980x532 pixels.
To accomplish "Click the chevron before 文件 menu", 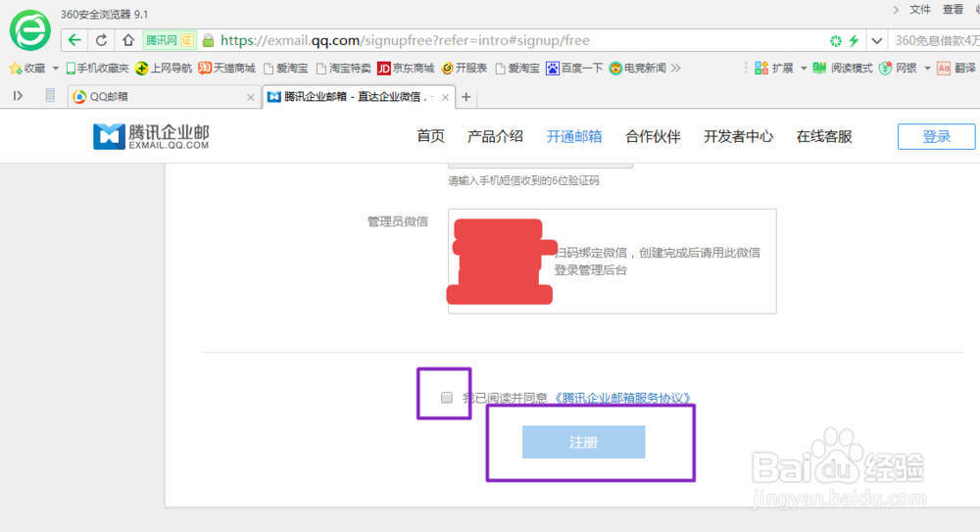I will click(x=896, y=10).
